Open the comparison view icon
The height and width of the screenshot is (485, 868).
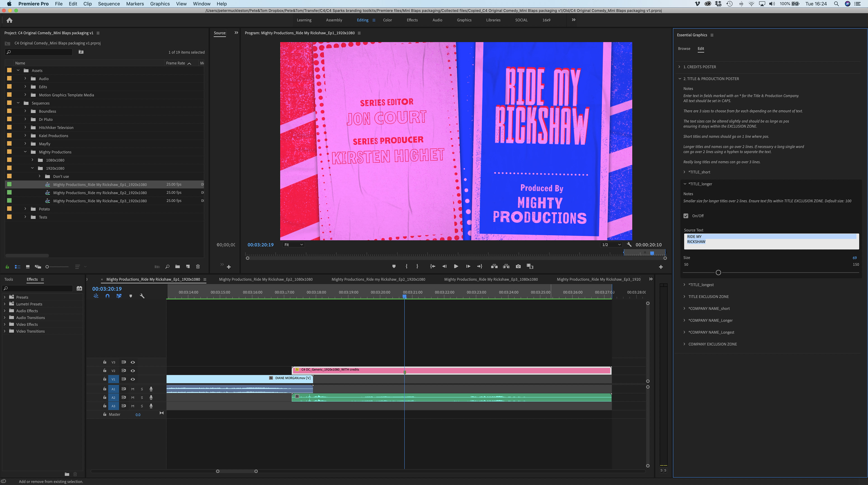[x=530, y=266]
